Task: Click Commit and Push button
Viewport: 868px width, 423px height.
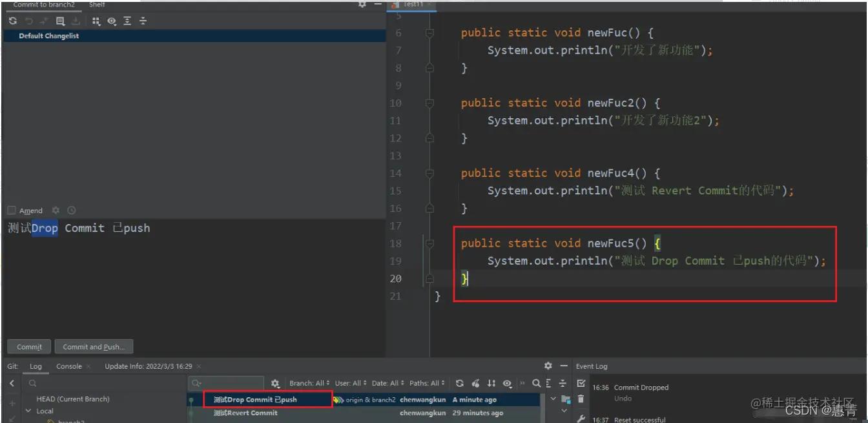Action: coord(94,347)
